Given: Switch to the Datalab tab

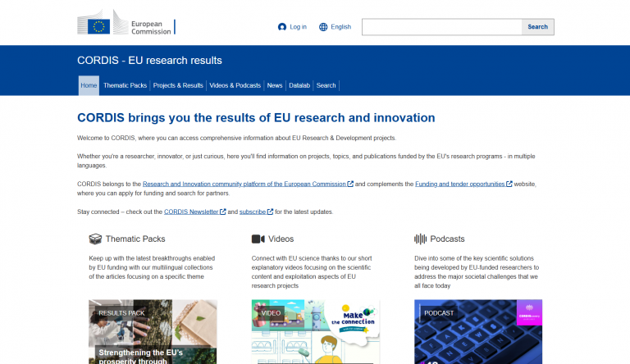Looking at the screenshot, I should click(x=299, y=85).
